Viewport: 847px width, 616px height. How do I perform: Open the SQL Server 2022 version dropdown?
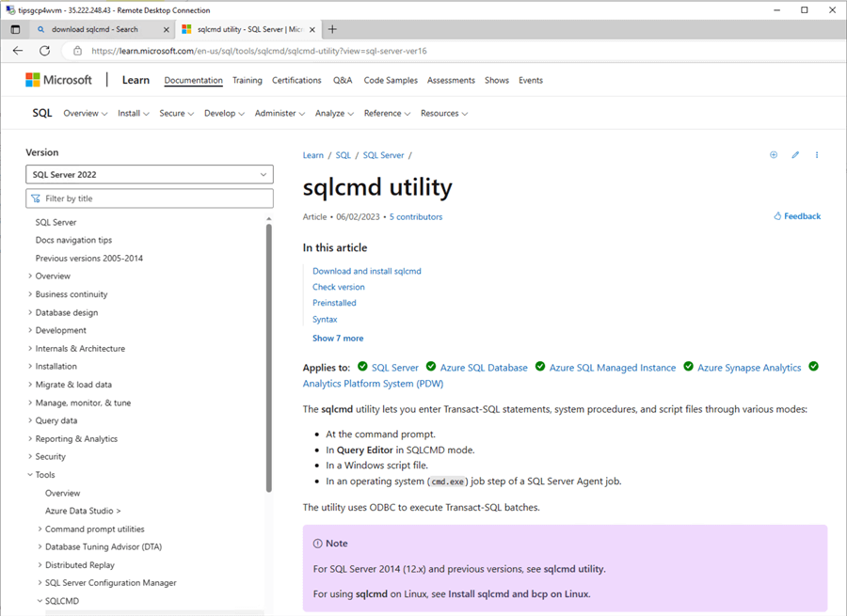tap(149, 174)
